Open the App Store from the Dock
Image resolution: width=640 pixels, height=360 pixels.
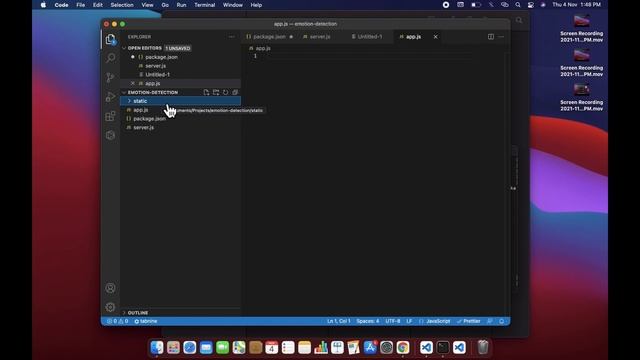[370, 347]
